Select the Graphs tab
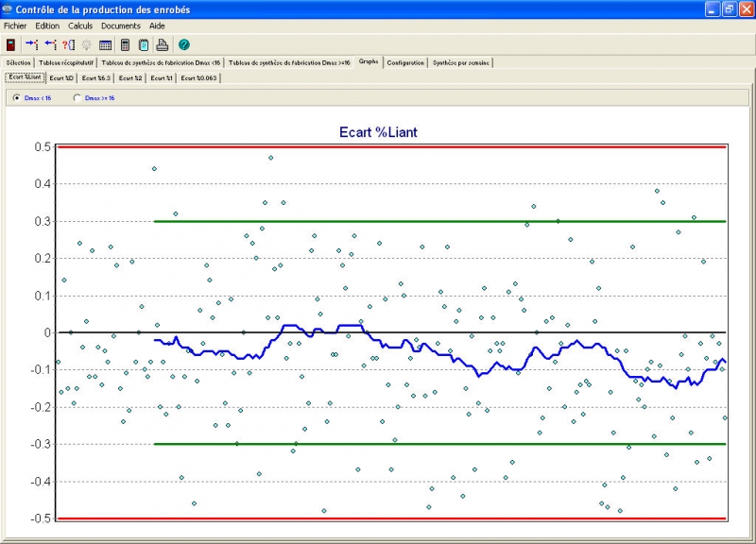Viewport: 756px width, 544px height. pos(369,61)
